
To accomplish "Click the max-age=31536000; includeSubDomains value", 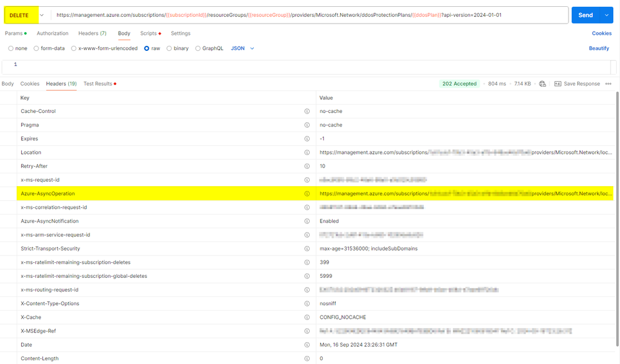I will tap(369, 249).
